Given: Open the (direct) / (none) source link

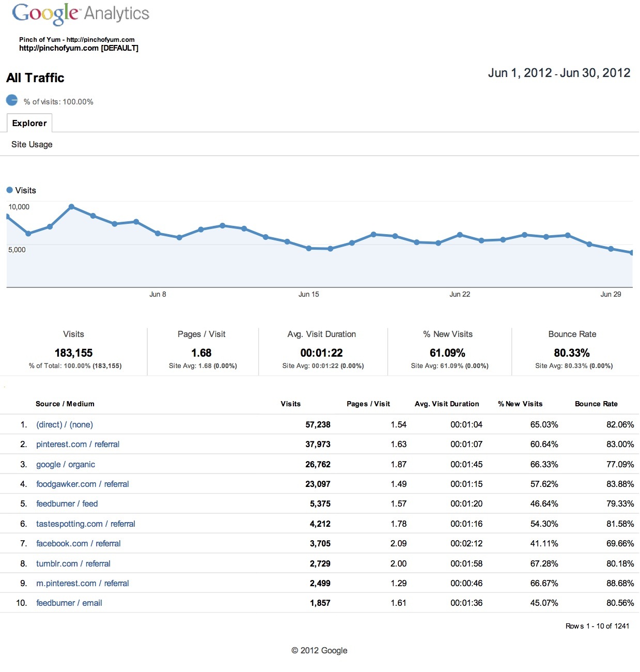Looking at the screenshot, I should [65, 424].
